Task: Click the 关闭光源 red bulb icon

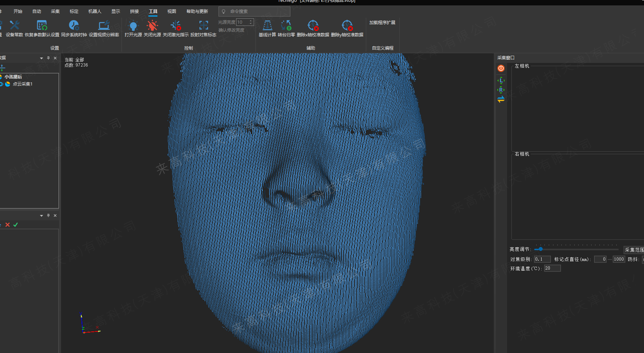Action: pyautogui.click(x=152, y=26)
